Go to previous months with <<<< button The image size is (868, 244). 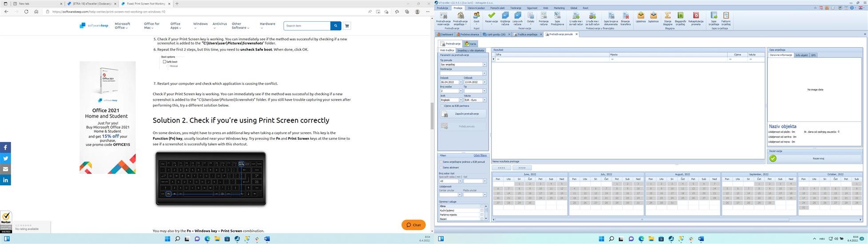click(502, 168)
